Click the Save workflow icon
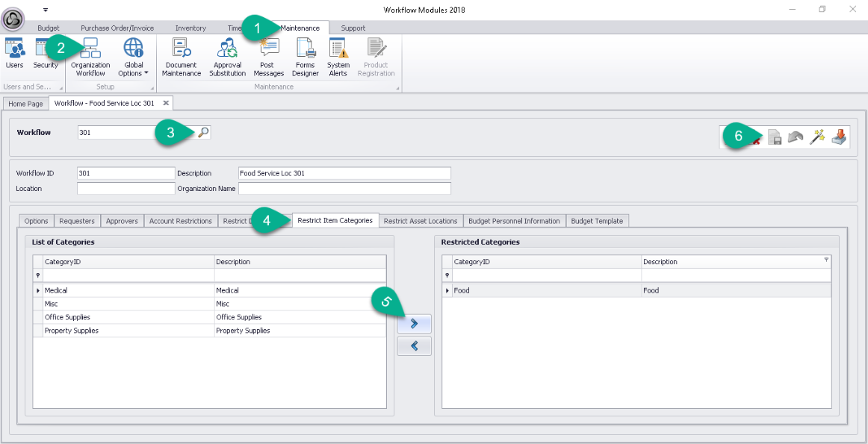The height and width of the screenshot is (444, 868). coord(775,137)
